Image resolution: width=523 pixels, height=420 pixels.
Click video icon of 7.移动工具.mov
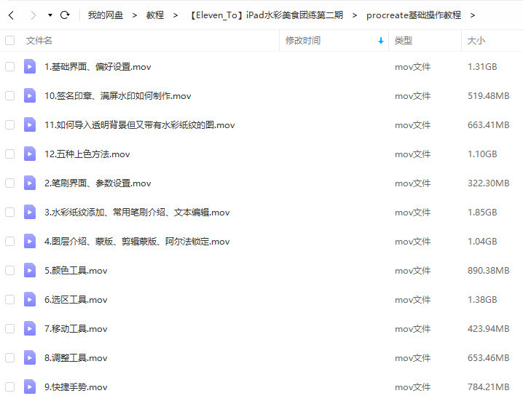tap(30, 328)
